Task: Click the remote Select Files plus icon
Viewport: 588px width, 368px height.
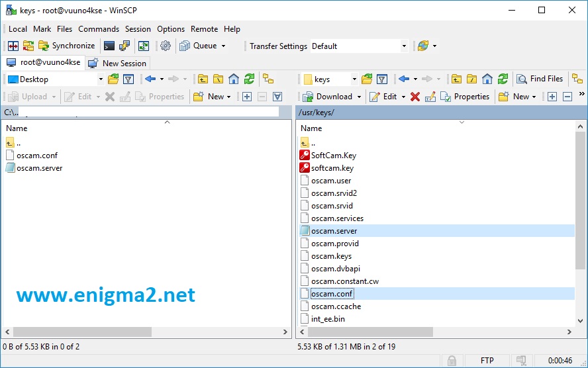Action: click(x=552, y=97)
